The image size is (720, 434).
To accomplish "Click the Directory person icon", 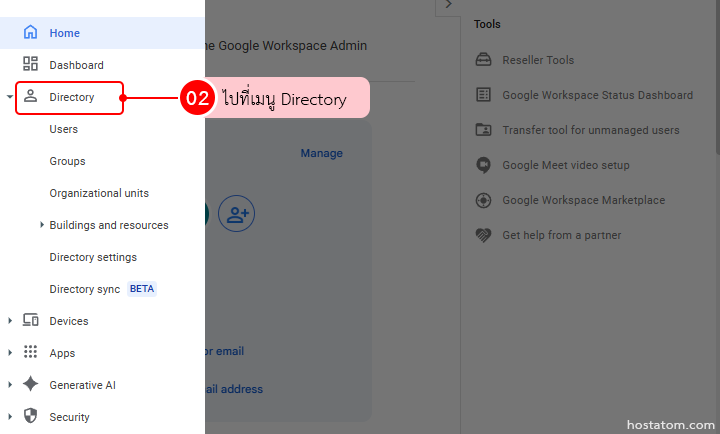I will pos(30,96).
